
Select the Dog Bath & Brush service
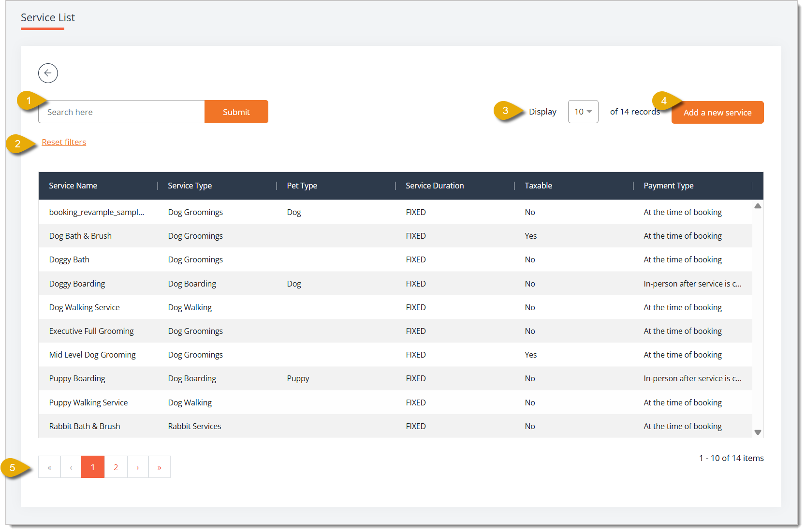pos(395,236)
